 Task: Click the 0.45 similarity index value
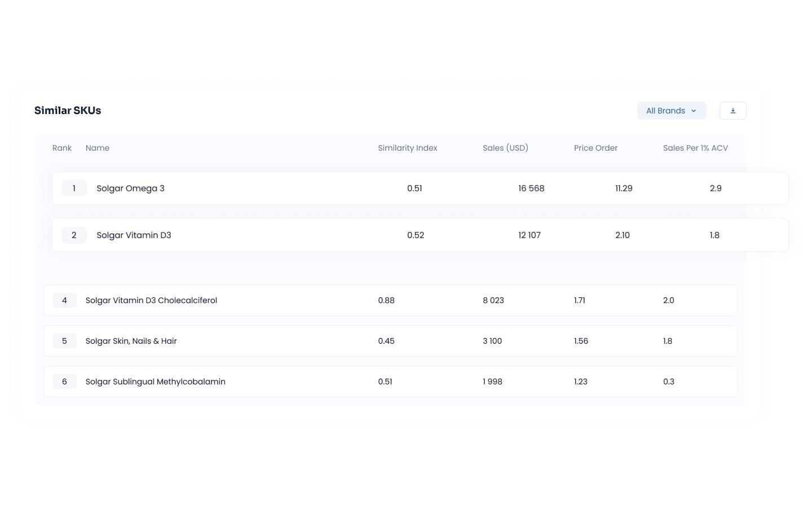(386, 341)
